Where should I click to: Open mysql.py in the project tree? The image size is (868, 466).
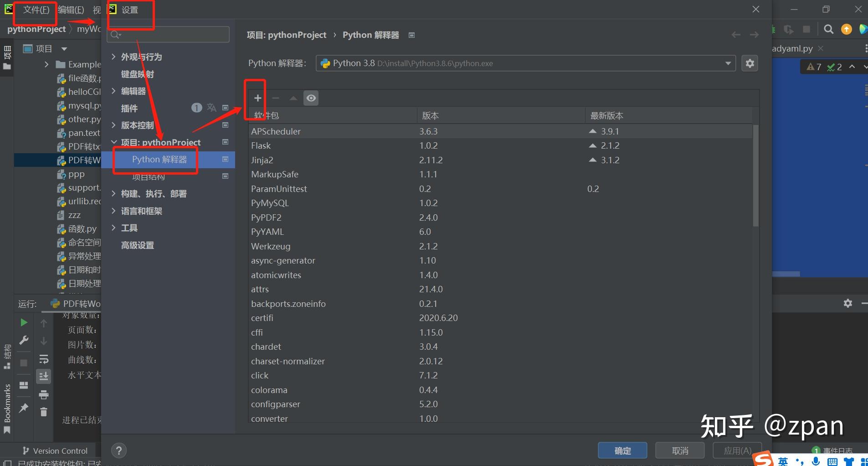tap(79, 105)
